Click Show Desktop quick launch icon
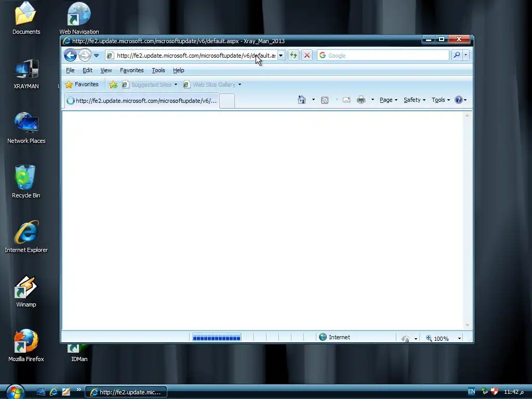Screen dimensions: 532x399 (41, 392)
